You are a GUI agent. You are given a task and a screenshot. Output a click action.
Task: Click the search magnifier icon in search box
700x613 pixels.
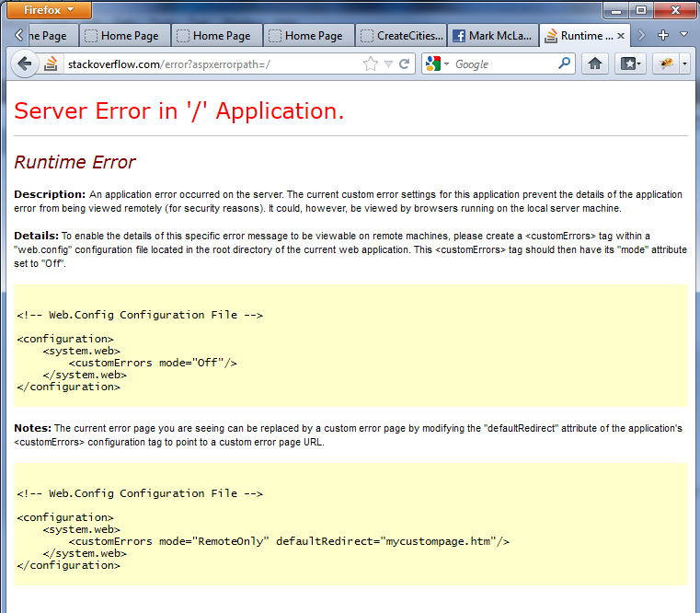(x=565, y=64)
